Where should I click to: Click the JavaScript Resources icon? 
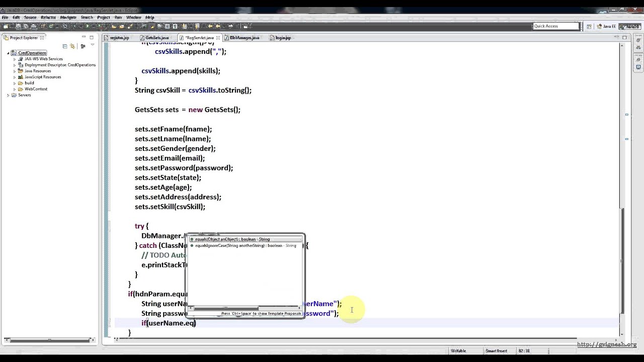(21, 77)
